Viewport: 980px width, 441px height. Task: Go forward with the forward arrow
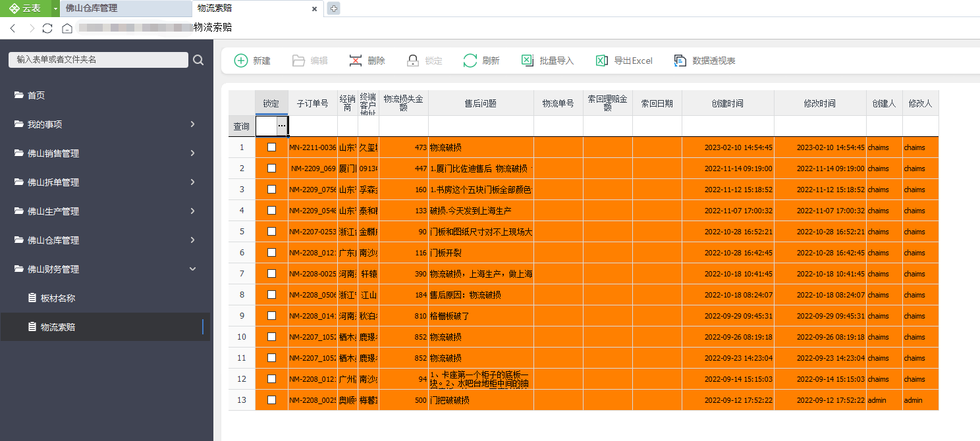[31, 28]
